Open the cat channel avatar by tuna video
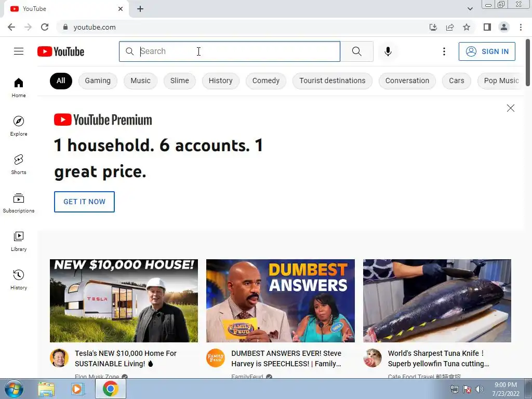This screenshot has width=532, height=399. click(x=372, y=357)
